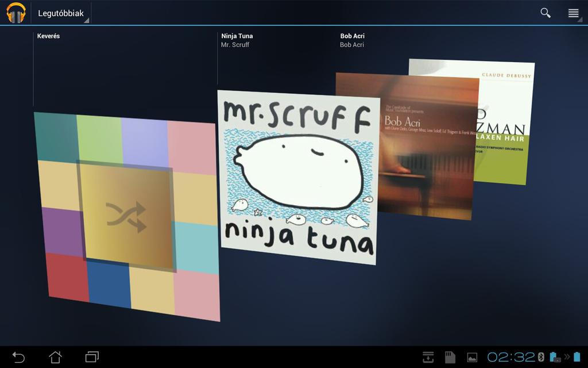Tap the keyboard dock battery icon
588x368 pixels.
click(555, 356)
